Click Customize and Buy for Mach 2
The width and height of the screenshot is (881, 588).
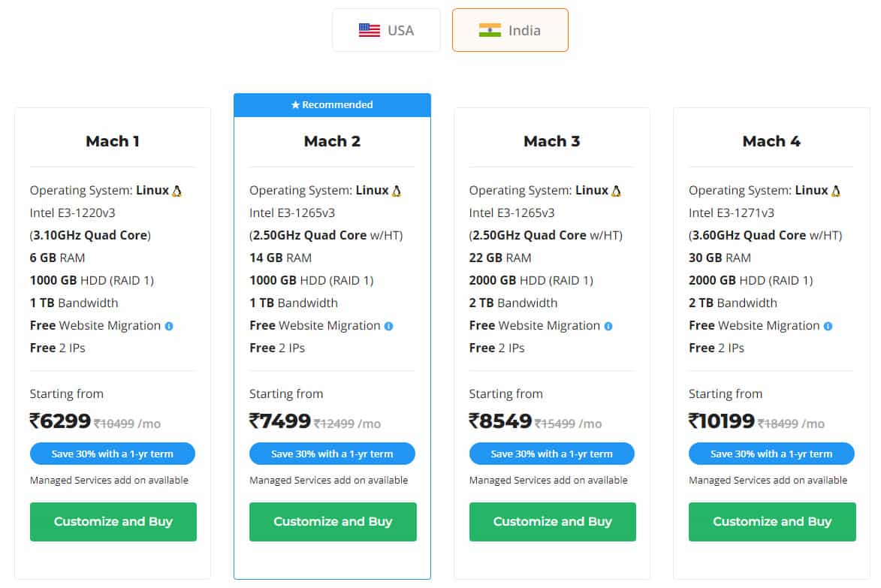pos(332,521)
